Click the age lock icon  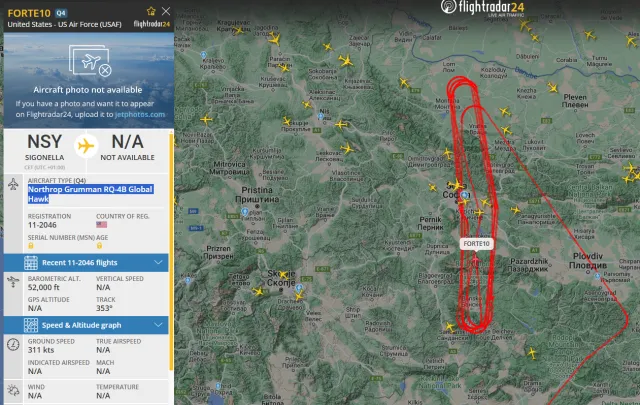click(99, 246)
